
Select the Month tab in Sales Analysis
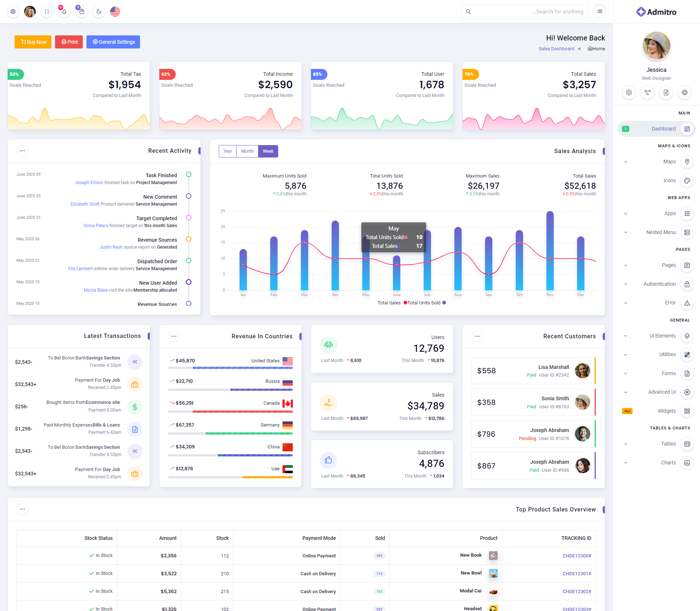pyautogui.click(x=247, y=151)
